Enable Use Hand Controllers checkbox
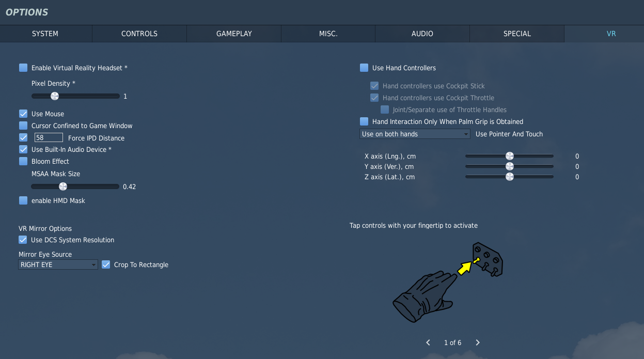Image resolution: width=644 pixels, height=359 pixels. pyautogui.click(x=364, y=68)
